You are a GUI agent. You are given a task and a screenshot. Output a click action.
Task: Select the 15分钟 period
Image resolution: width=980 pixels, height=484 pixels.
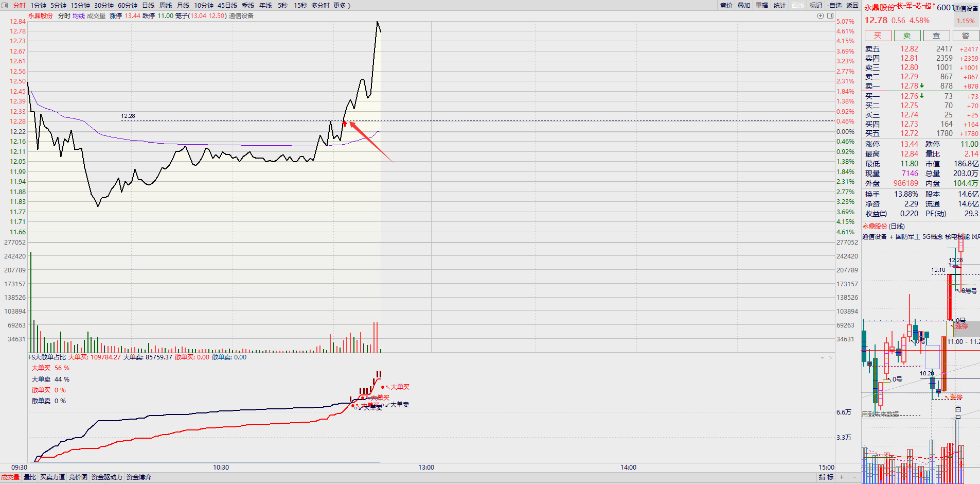click(x=80, y=5)
